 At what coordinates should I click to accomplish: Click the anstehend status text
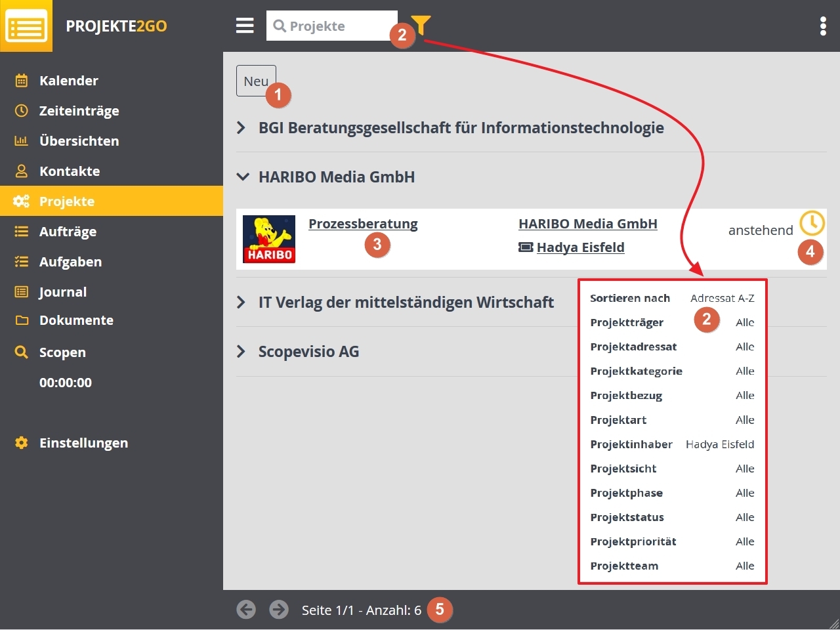click(x=761, y=230)
